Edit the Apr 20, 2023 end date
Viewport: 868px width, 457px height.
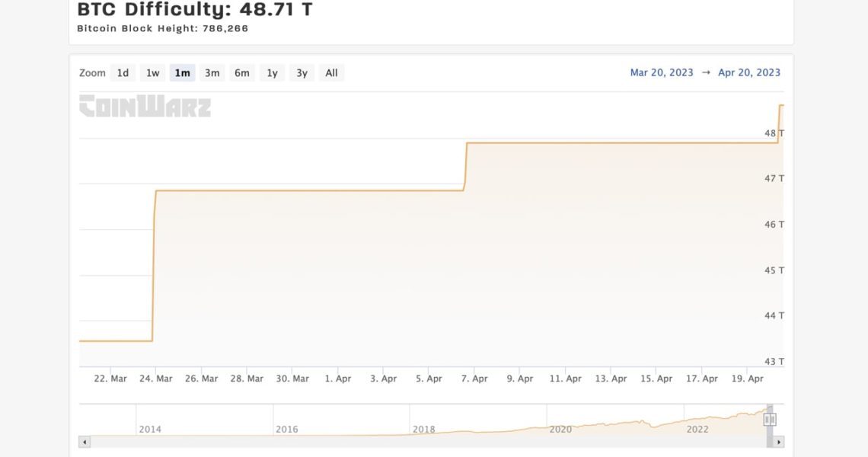[x=749, y=73]
